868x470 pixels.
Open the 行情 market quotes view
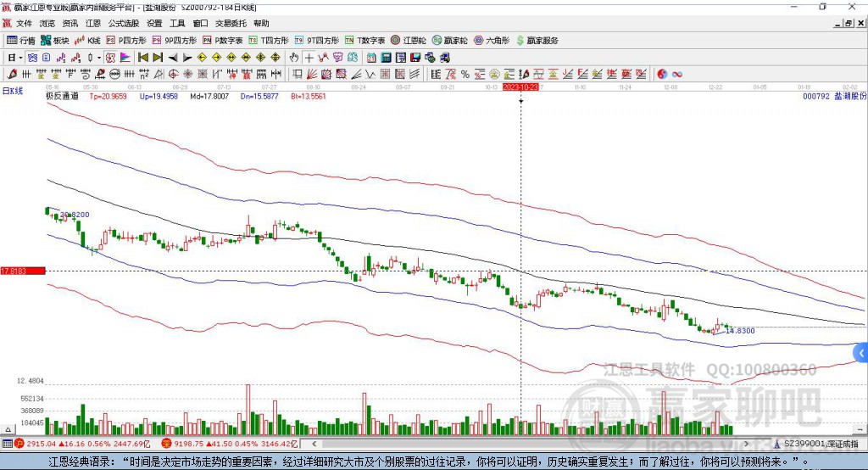pyautogui.click(x=20, y=41)
